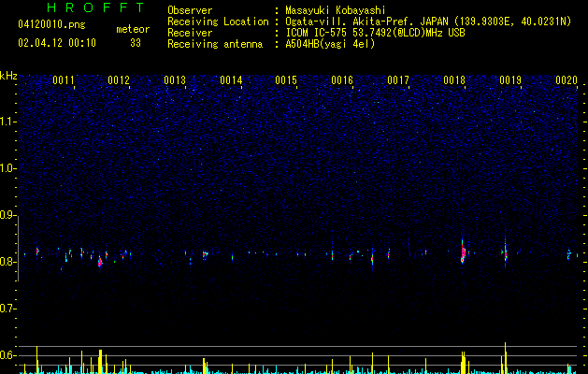Click the Ogata-vill. Akita-Pref. JAPAN location text
588x374 pixels.
pos(428,22)
